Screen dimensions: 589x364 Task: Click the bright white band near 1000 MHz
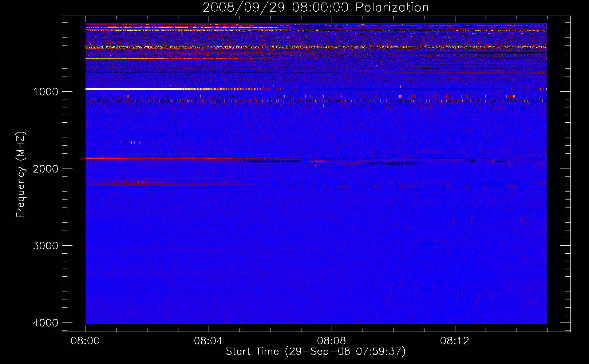coord(127,89)
